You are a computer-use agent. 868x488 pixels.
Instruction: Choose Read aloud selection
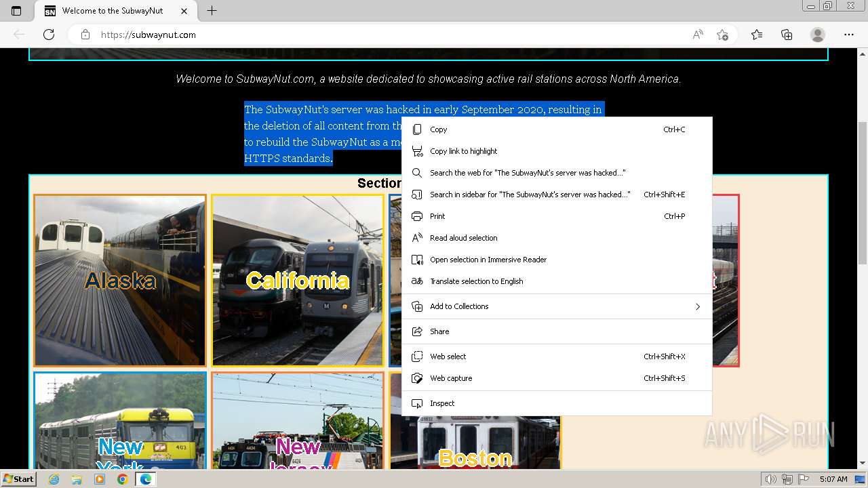(x=557, y=238)
